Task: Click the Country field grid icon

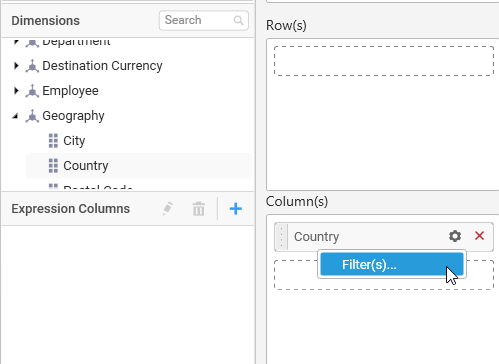Action: (53, 166)
